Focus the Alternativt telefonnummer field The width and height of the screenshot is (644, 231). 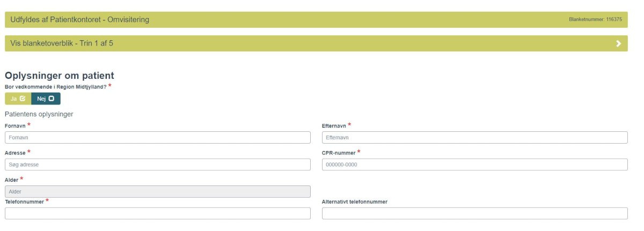tap(474, 213)
